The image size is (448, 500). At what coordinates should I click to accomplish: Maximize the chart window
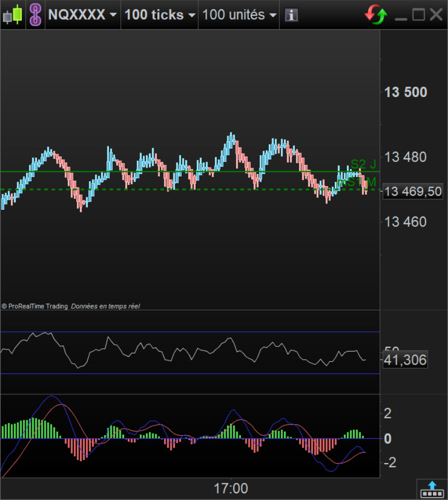point(418,15)
